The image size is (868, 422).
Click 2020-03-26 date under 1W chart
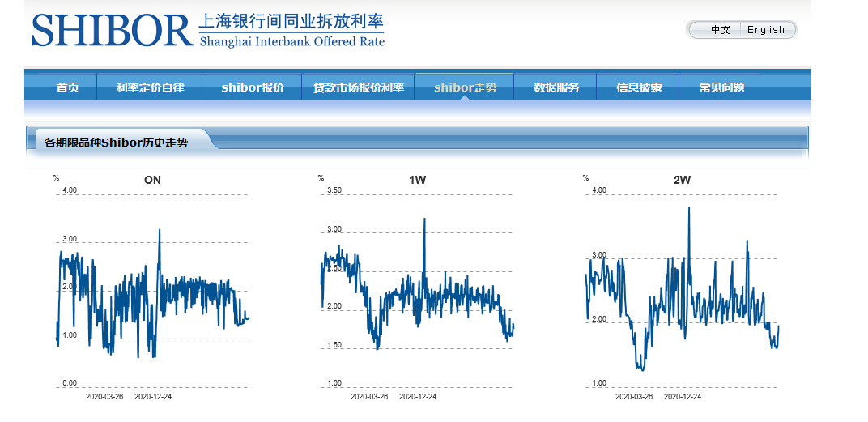[x=369, y=397]
